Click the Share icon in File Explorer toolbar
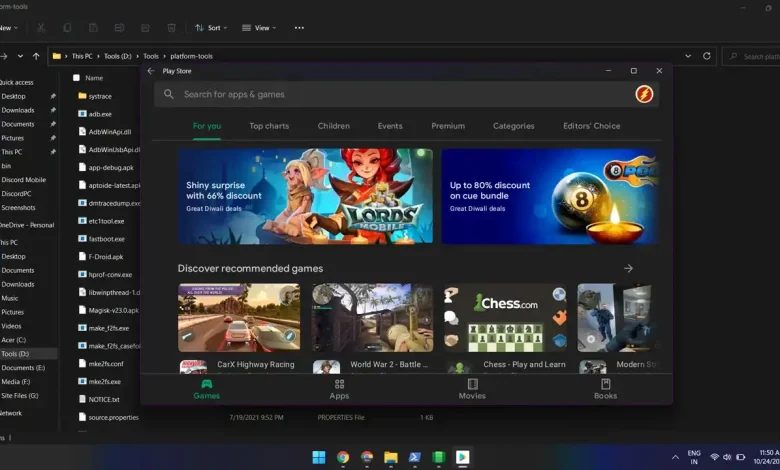This screenshot has width=780, height=470. 145,28
